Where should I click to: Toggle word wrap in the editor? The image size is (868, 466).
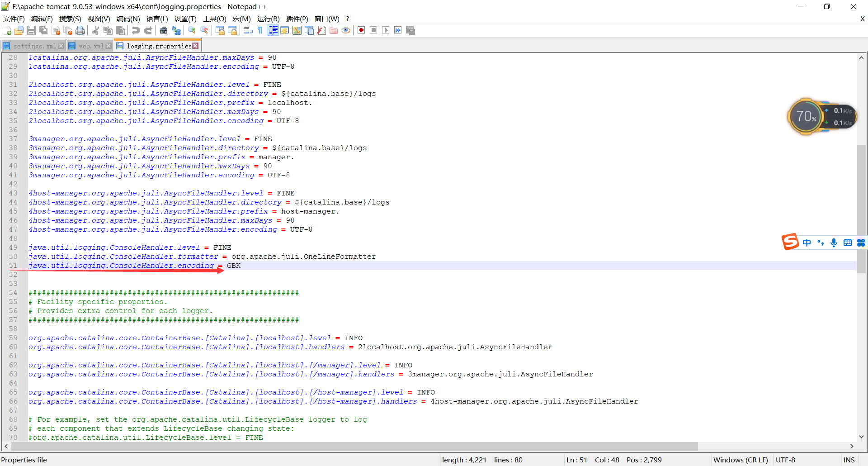(248, 30)
